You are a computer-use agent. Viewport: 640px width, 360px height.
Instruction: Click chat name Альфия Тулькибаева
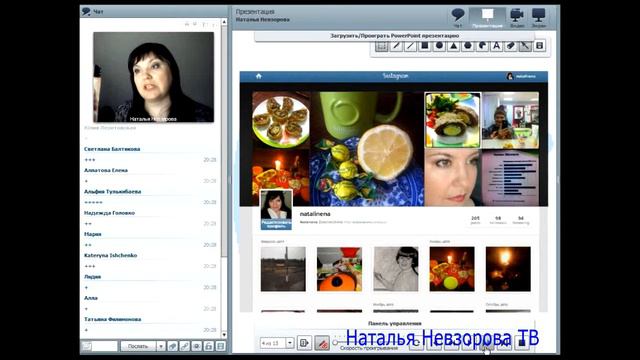tap(113, 191)
